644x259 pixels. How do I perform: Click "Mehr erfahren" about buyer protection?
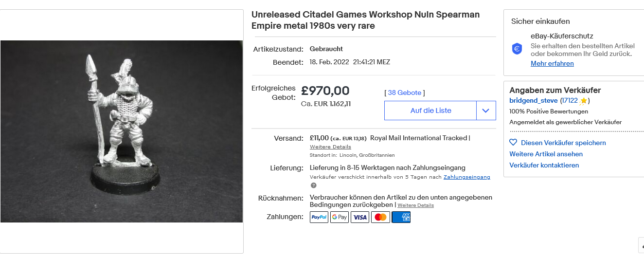point(552,64)
